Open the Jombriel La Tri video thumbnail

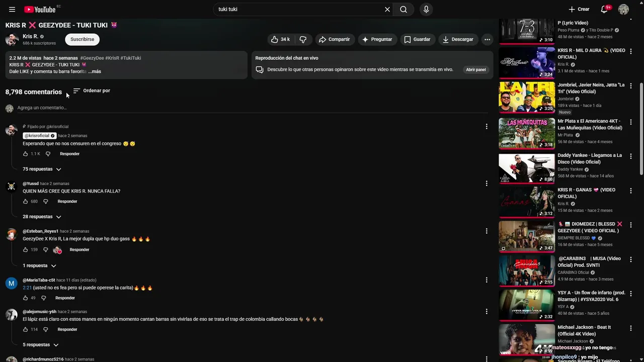(527, 98)
